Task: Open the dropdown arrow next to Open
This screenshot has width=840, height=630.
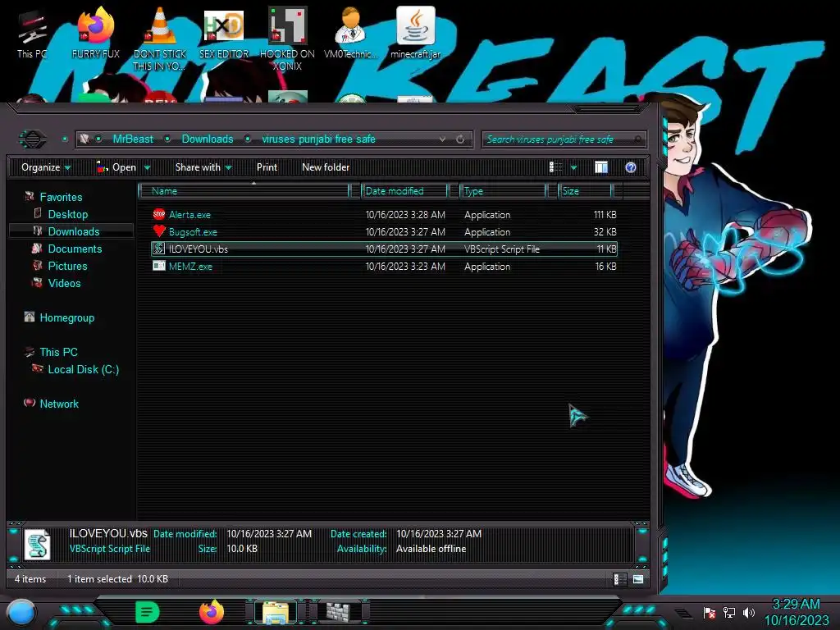Action: [148, 167]
